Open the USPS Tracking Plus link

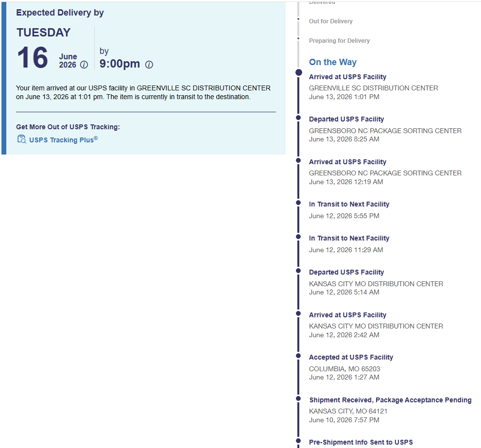point(64,139)
